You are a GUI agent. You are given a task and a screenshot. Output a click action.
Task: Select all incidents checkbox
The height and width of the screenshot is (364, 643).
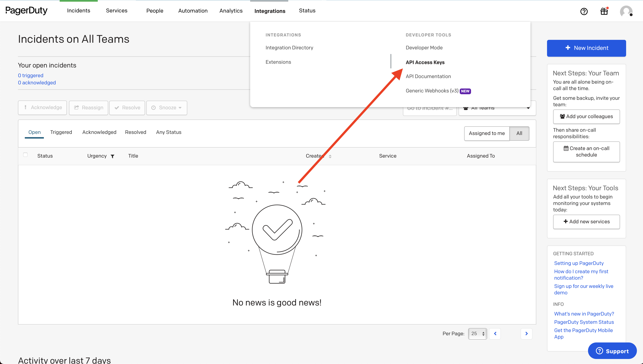pos(25,155)
